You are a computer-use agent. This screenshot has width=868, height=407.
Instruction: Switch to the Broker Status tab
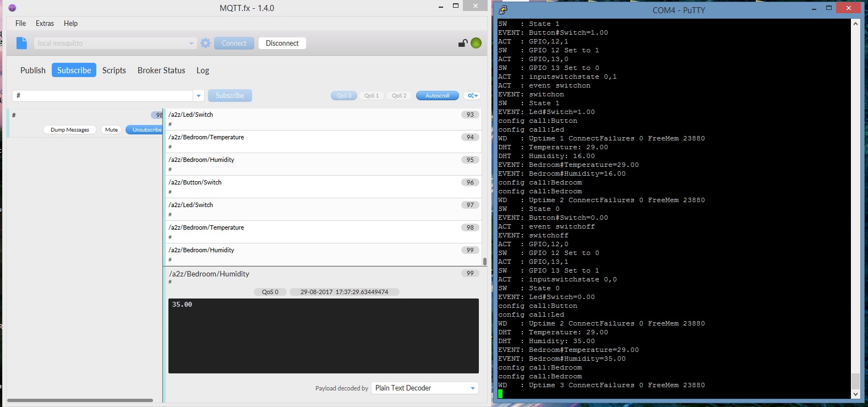tap(161, 70)
